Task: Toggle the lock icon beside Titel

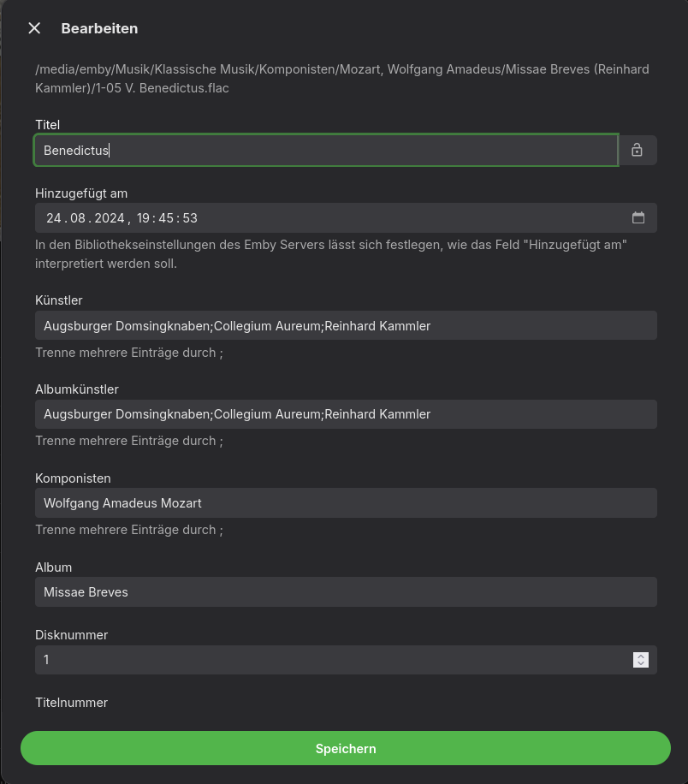Action: coord(637,151)
